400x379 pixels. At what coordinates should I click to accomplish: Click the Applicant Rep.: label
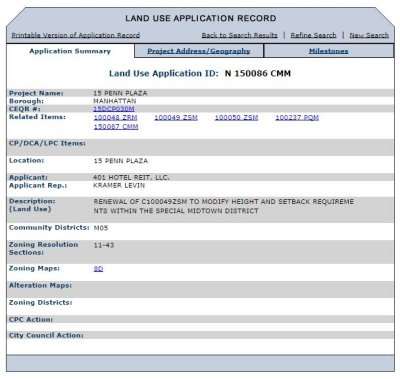pos(38,185)
